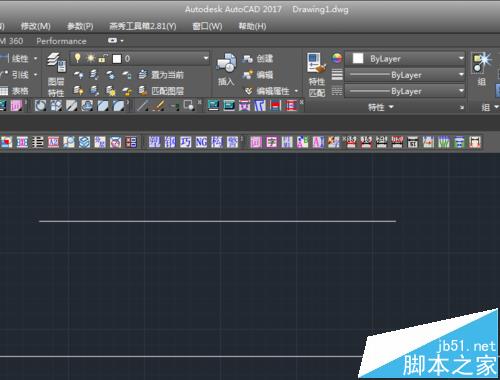Click the diagonal split toolbar icon
The height and width of the screenshot is (380, 500).
click(x=72, y=106)
